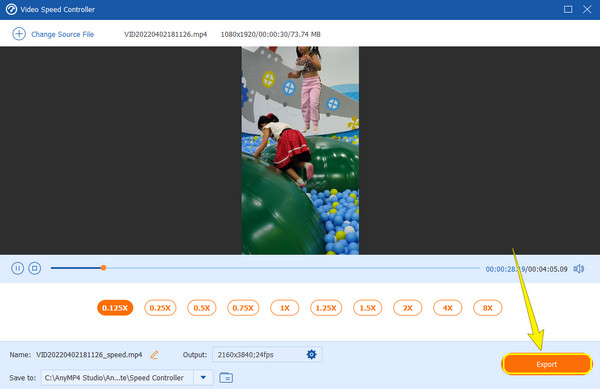Maximize the Video Speed Controller window
Image resolution: width=600 pixels, height=389 pixels.
click(568, 9)
